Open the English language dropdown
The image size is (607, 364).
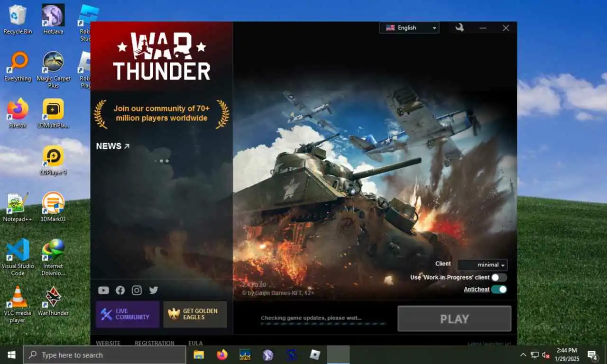coord(409,28)
